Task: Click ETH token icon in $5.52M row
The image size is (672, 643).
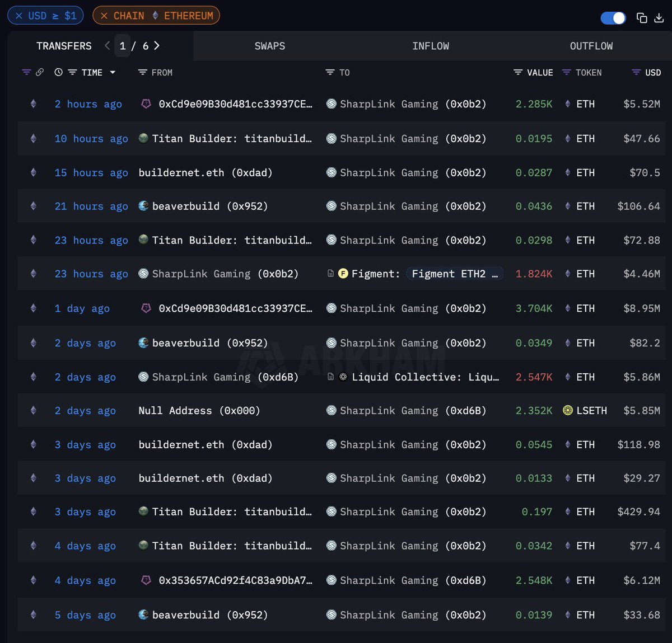Action: point(568,104)
